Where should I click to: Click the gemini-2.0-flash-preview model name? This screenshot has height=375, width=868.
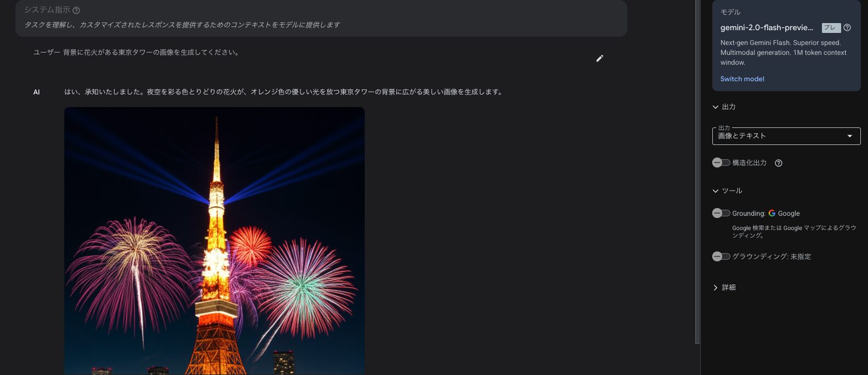click(x=767, y=27)
